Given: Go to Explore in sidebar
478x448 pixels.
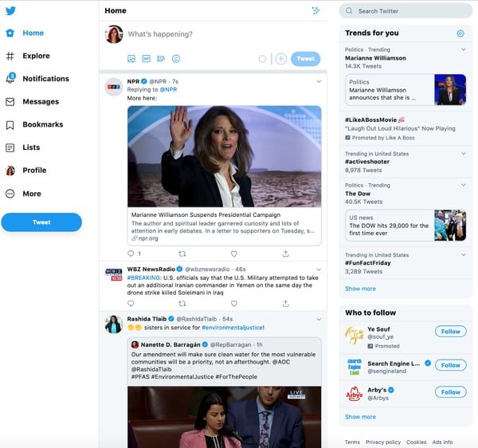Looking at the screenshot, I should [36, 56].
